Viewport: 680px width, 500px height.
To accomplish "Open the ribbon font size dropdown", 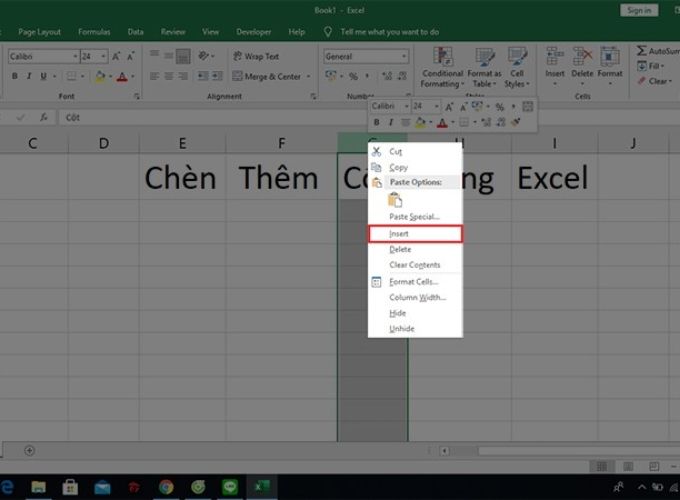I will pos(103,56).
